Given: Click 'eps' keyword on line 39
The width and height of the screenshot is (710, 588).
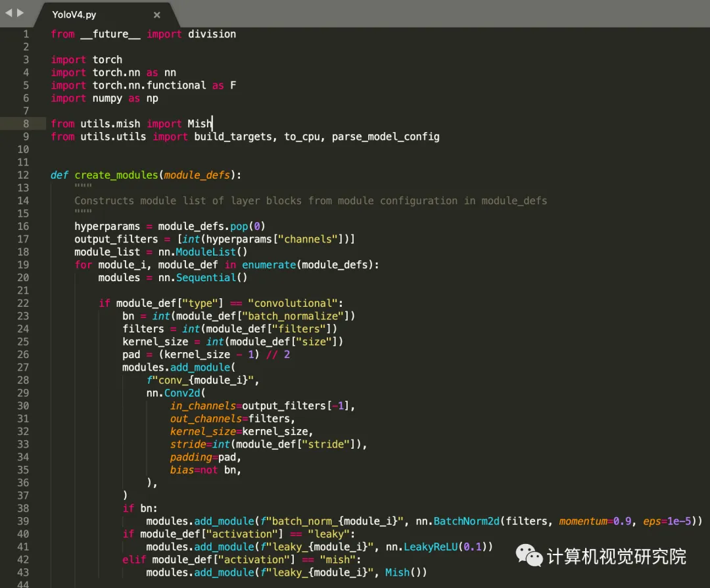Looking at the screenshot, I should (651, 521).
